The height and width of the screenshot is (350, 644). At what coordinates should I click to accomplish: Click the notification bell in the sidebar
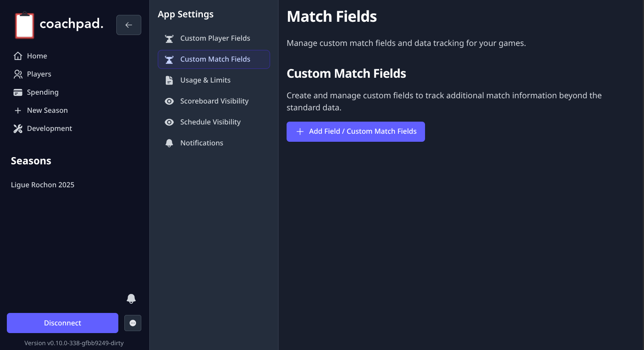[x=131, y=298]
